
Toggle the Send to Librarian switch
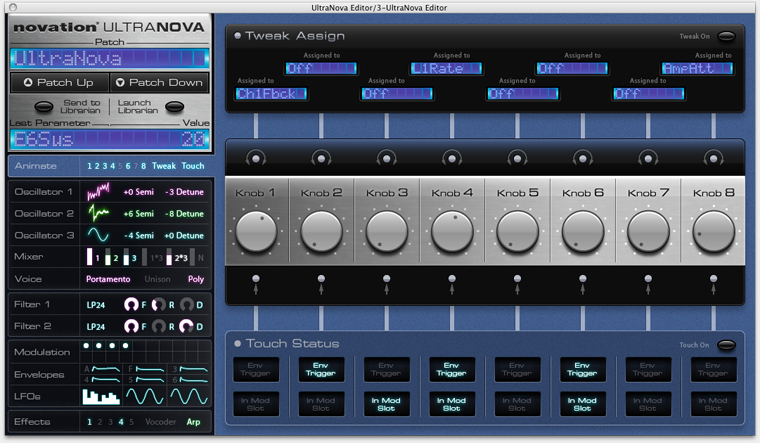pyautogui.click(x=44, y=106)
